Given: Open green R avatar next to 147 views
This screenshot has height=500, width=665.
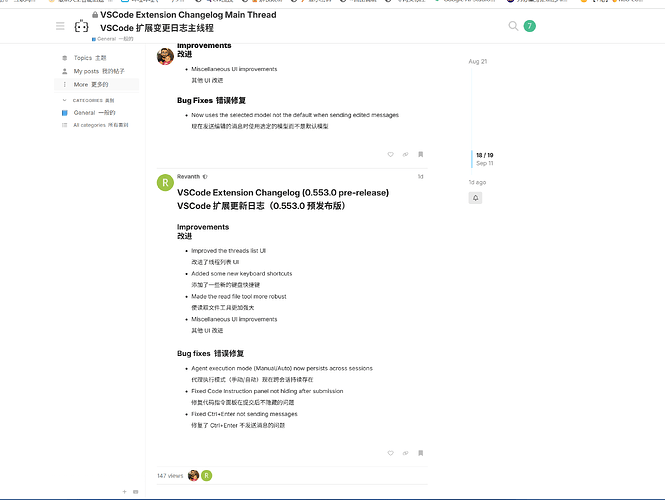Looking at the screenshot, I should 207,475.
